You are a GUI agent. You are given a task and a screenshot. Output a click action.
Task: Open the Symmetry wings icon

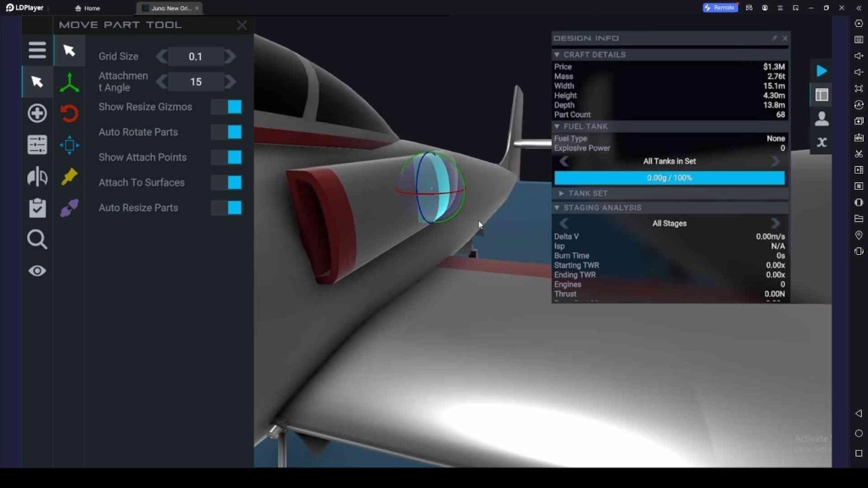coord(37,176)
